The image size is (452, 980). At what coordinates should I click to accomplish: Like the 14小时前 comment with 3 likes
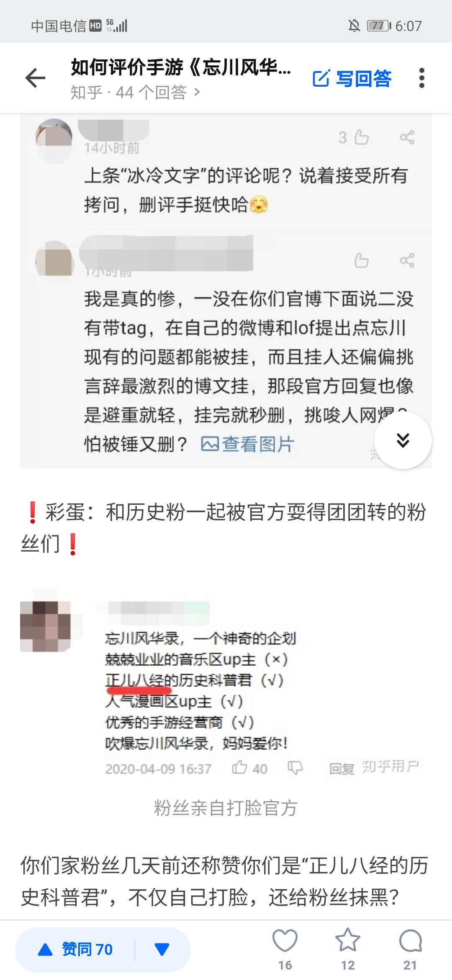(x=354, y=137)
